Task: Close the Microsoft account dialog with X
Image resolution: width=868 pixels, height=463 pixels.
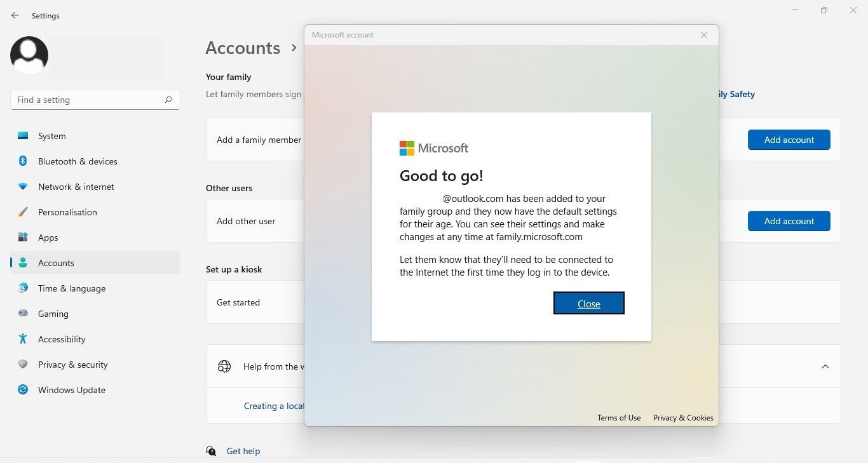Action: click(x=704, y=35)
